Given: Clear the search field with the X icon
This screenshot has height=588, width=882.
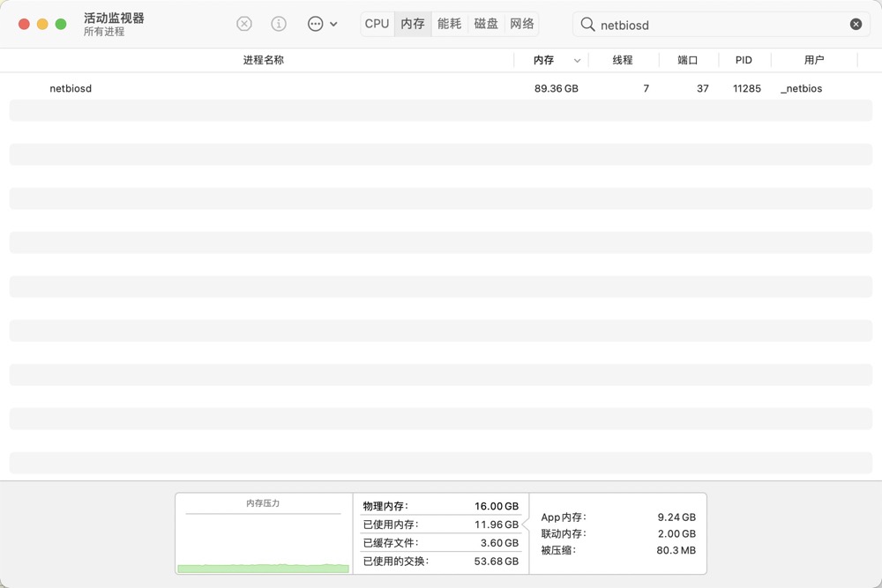Looking at the screenshot, I should (x=856, y=25).
